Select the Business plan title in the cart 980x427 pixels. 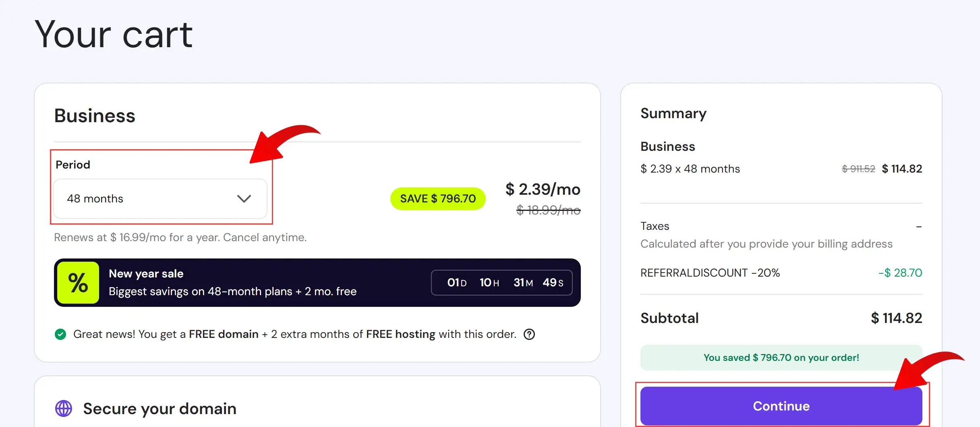click(x=95, y=116)
